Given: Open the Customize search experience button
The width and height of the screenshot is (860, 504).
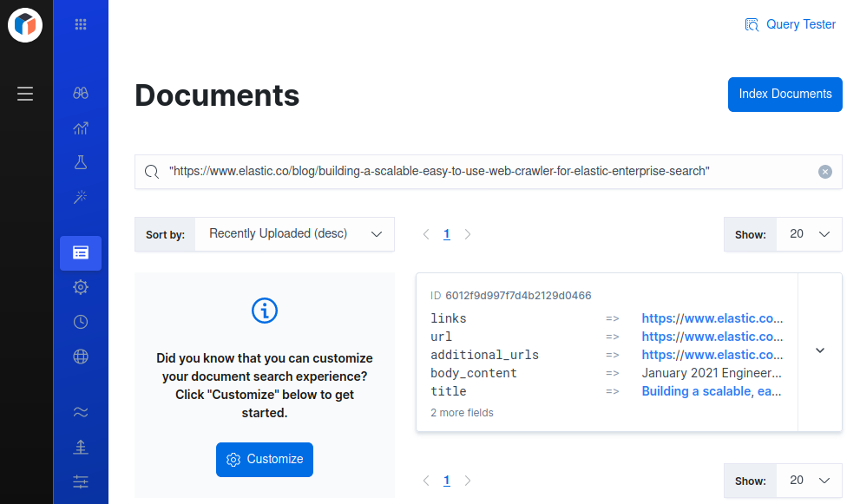Looking at the screenshot, I should (x=264, y=460).
